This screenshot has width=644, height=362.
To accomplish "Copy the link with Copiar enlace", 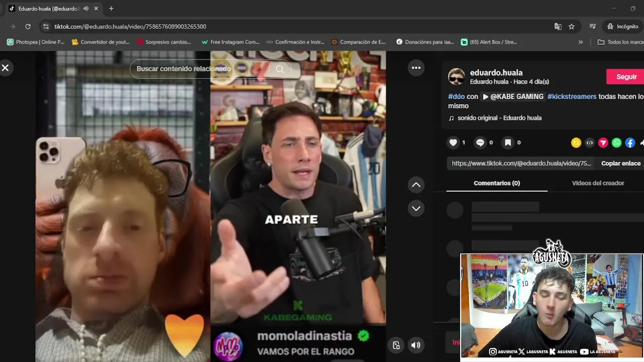I will pos(621,163).
